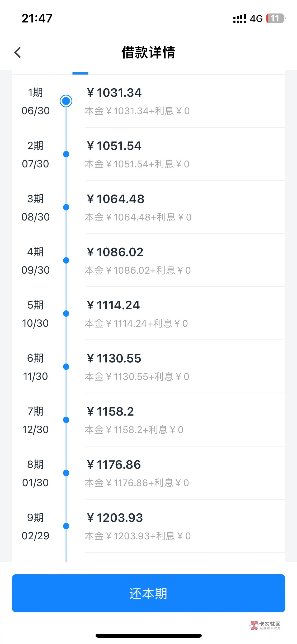Tap the 卡农社区 watermark logo
The width and height of the screenshot is (297, 644).
265,625
